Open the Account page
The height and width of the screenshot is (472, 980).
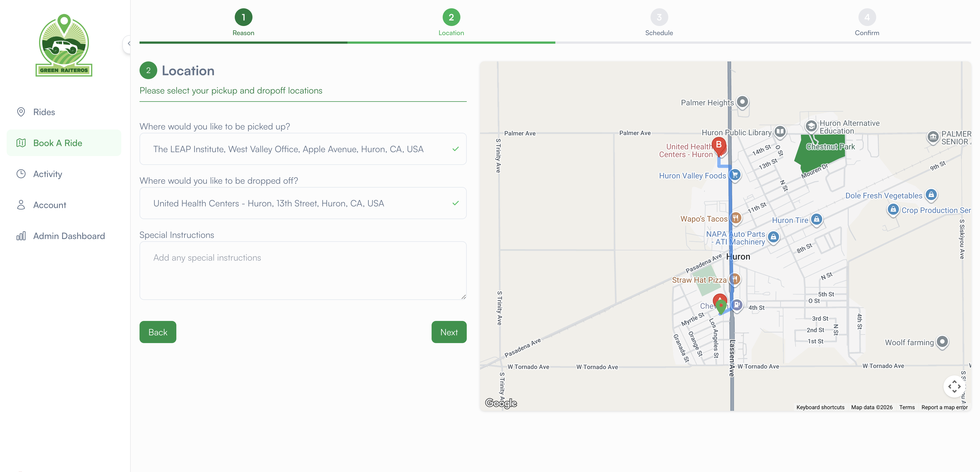[x=50, y=205]
